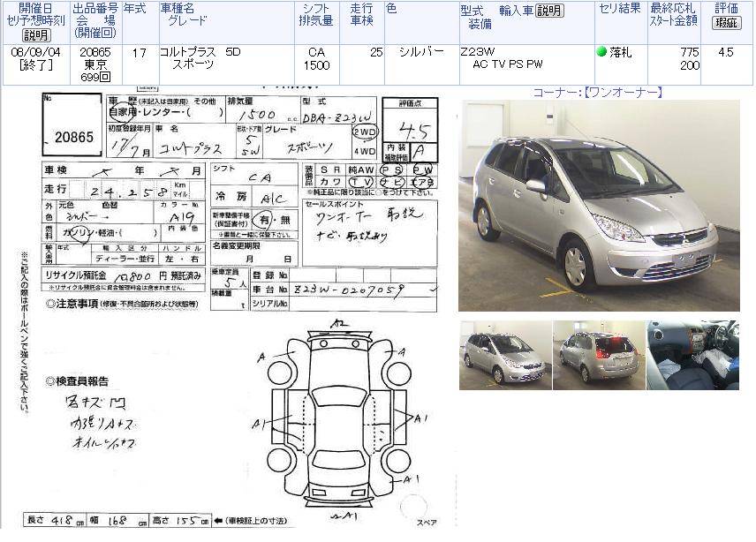This screenshot has width=756, height=542.
Task: Click the auction sheet inspection image
Action: click(231, 307)
